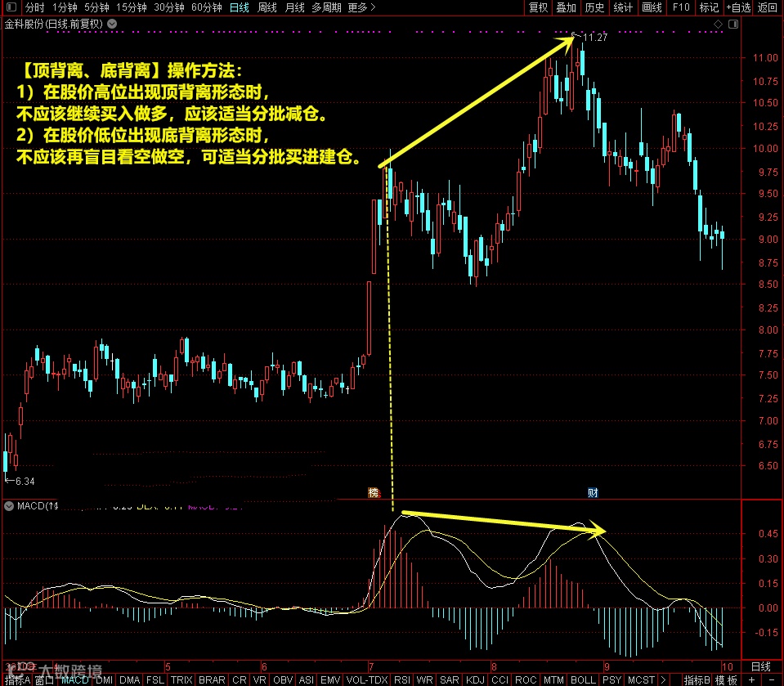Viewport: 784px width, 686px height.
Task: Select the 60分钟 period
Action: [207, 7]
